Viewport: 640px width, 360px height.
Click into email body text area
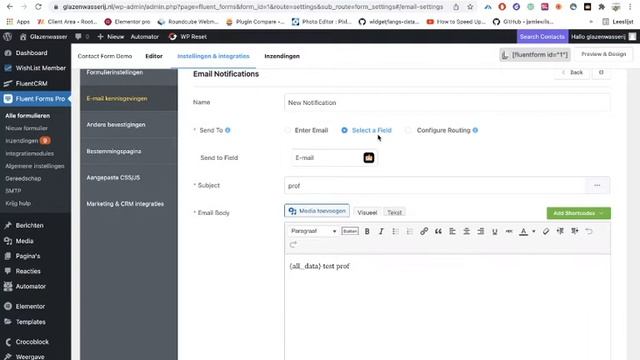(x=447, y=307)
